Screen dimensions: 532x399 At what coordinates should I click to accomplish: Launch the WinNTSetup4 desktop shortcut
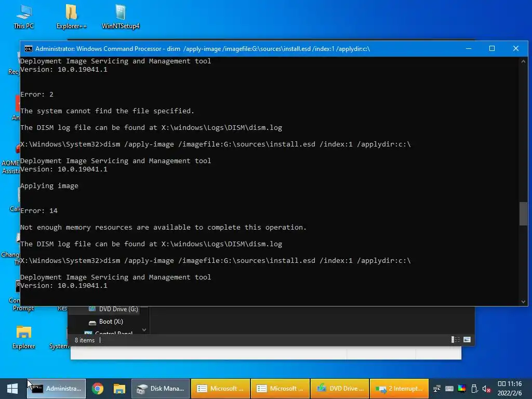pyautogui.click(x=121, y=17)
